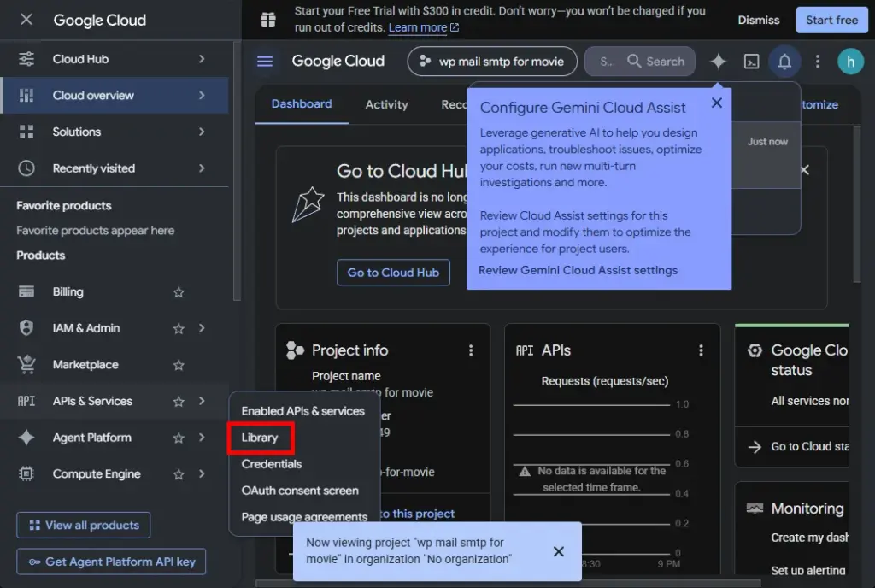875x588 pixels.
Task: Open OAuth consent screen item
Action: click(300, 491)
